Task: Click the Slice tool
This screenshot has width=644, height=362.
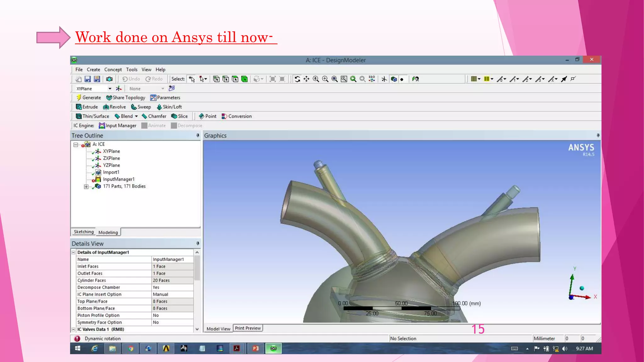Action: pyautogui.click(x=180, y=116)
